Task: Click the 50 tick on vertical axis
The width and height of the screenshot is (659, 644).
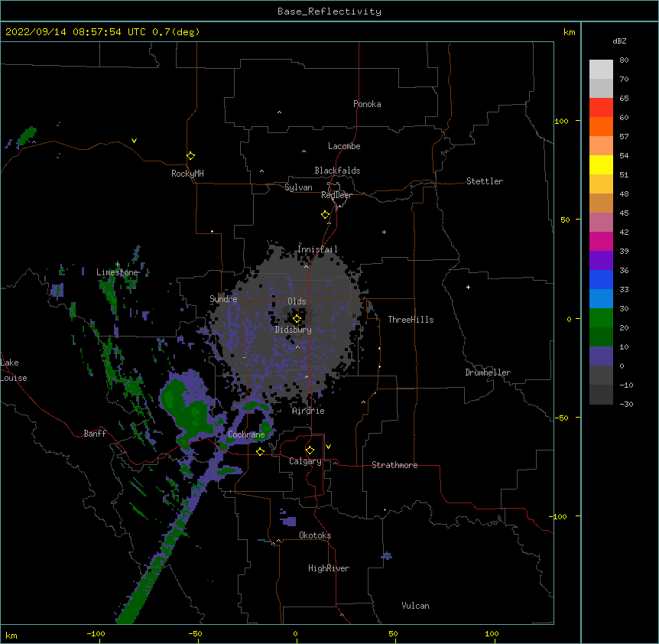Action: (565, 220)
